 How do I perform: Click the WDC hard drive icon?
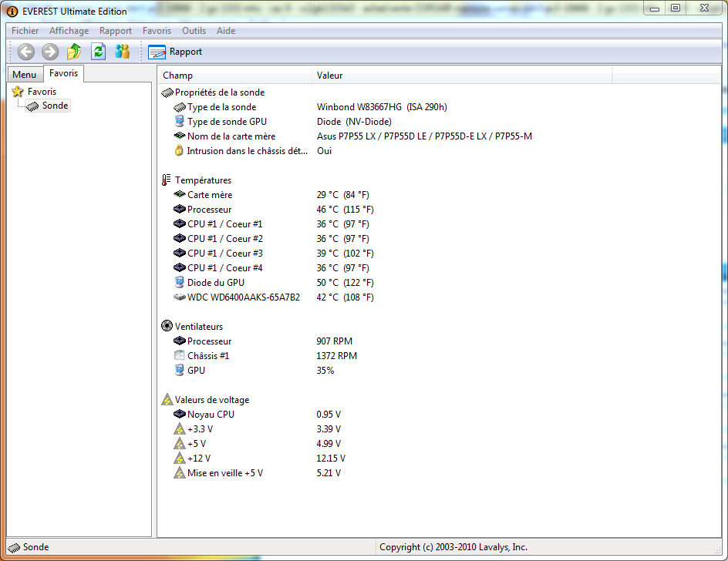pyautogui.click(x=180, y=297)
